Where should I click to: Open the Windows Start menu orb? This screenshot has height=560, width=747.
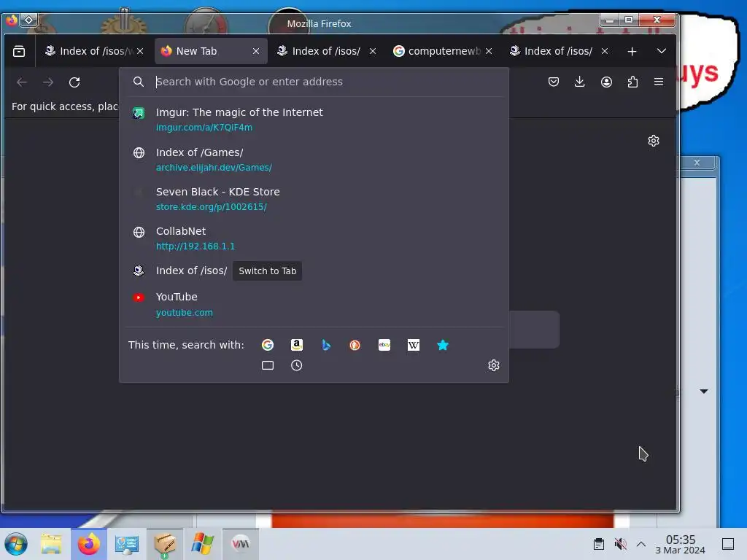(x=16, y=544)
